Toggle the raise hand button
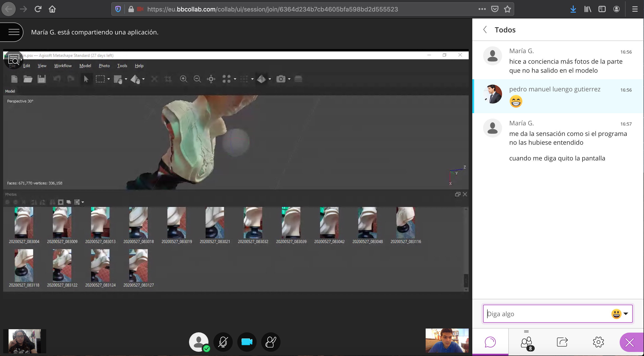Screen dimensions: 644x356 271,342
